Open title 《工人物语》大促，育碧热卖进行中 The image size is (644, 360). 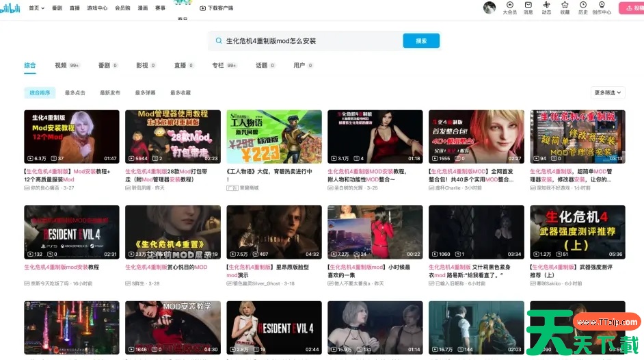[x=269, y=175]
